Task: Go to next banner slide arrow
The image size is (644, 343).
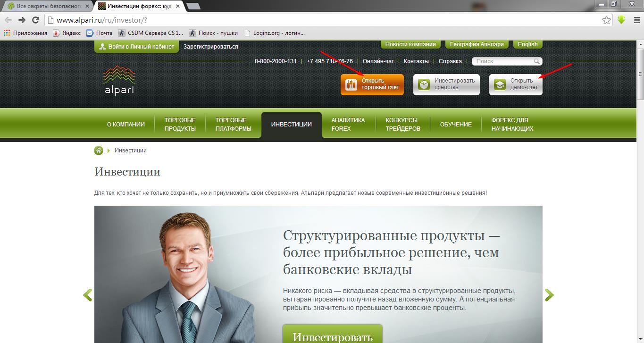Action: [x=549, y=295]
